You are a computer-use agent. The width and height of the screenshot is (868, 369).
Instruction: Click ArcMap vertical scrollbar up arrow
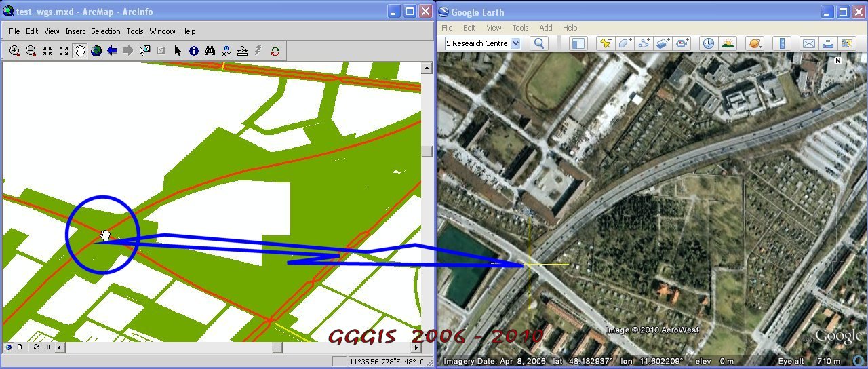pyautogui.click(x=427, y=69)
